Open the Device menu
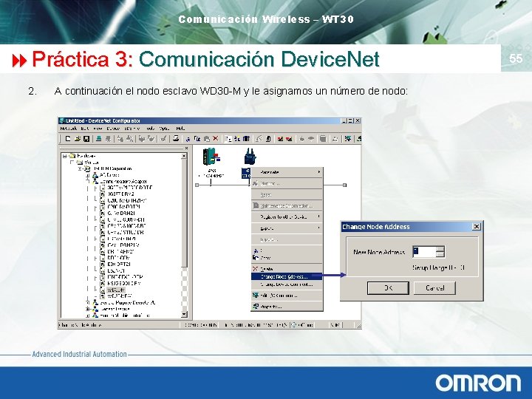The height and width of the screenshot is (399, 532). pos(113,129)
